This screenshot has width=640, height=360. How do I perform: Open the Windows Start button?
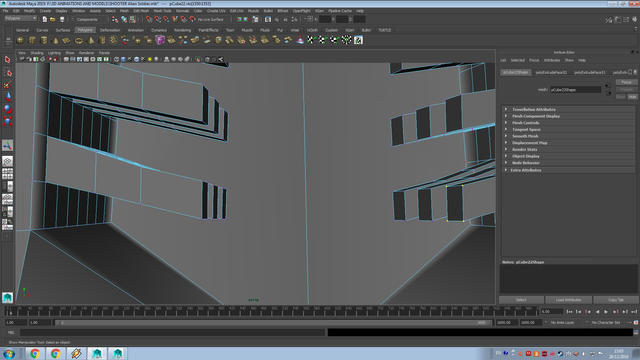(9, 353)
